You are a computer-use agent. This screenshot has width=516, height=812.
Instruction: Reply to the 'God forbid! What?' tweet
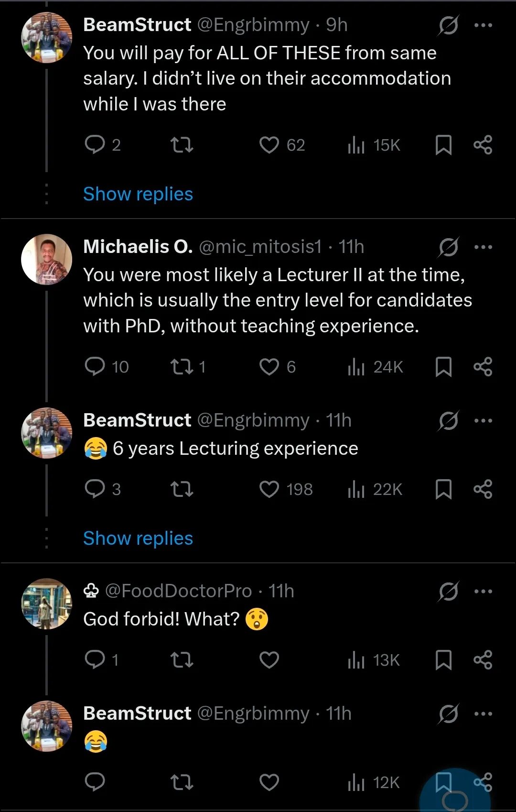pyautogui.click(x=95, y=660)
